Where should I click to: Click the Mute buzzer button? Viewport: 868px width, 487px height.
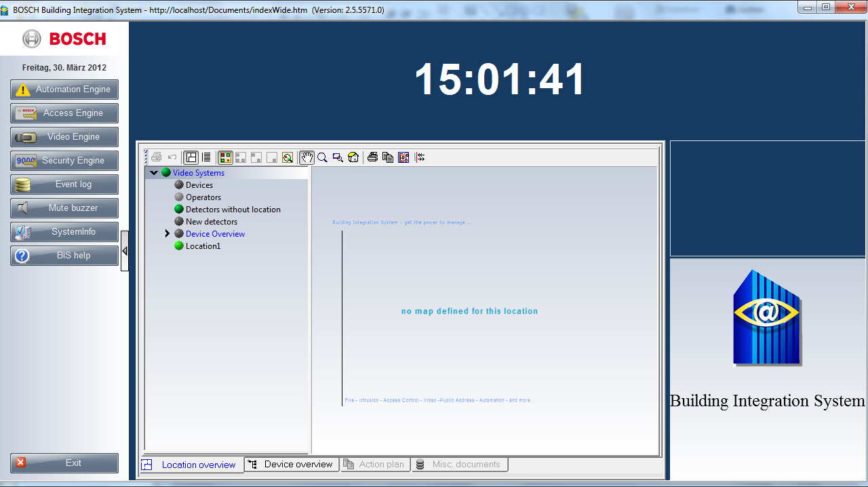pyautogui.click(x=64, y=208)
